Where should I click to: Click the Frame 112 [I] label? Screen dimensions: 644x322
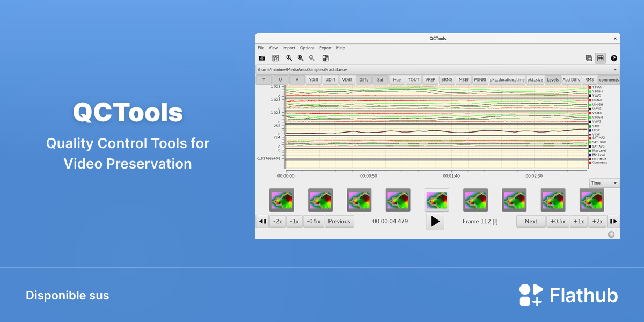pyautogui.click(x=480, y=221)
